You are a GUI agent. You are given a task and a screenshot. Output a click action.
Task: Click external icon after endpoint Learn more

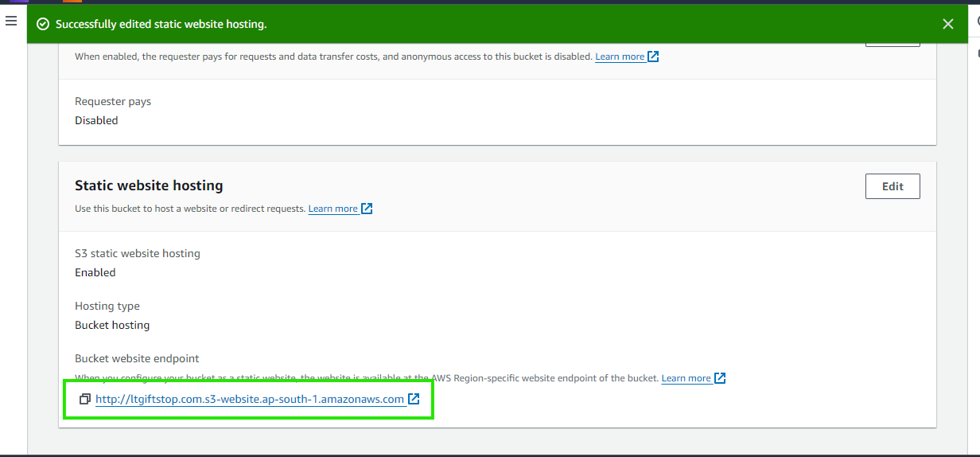[720, 378]
